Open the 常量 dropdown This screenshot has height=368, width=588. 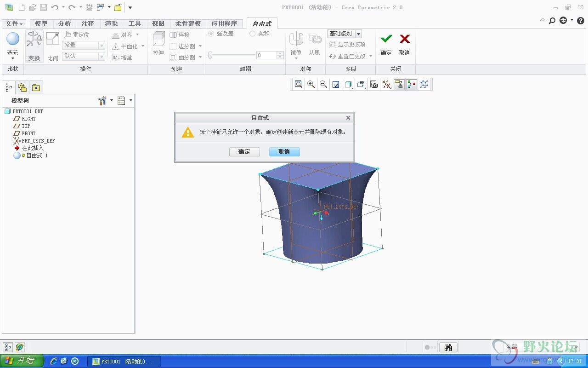[84, 45]
